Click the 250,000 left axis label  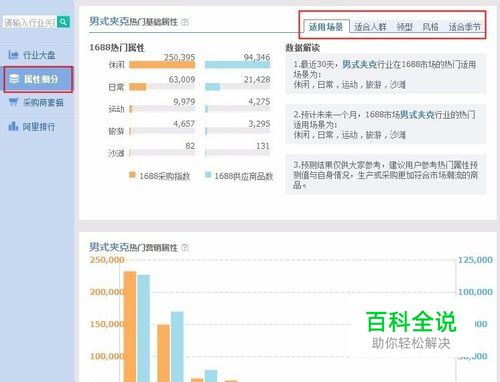coord(107,260)
